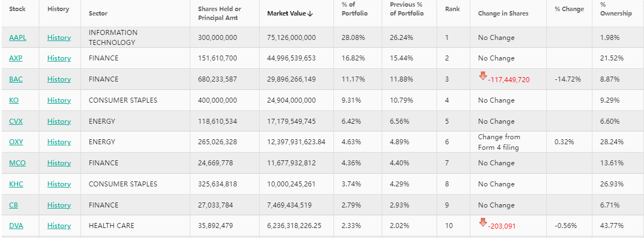Open History link in DVA row
Image resolution: width=644 pixels, height=238 pixels.
(x=59, y=226)
